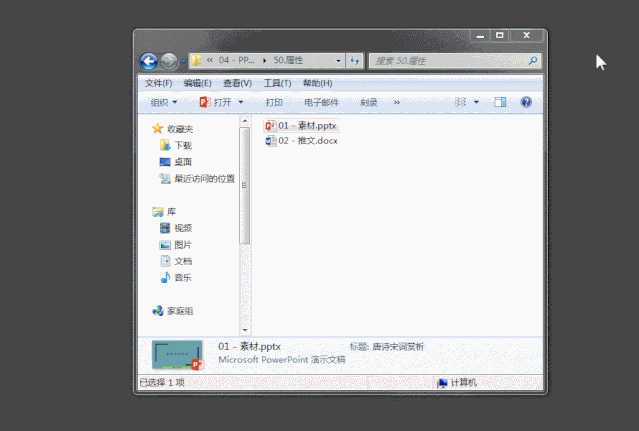Open the 工具(T) menu

(277, 83)
